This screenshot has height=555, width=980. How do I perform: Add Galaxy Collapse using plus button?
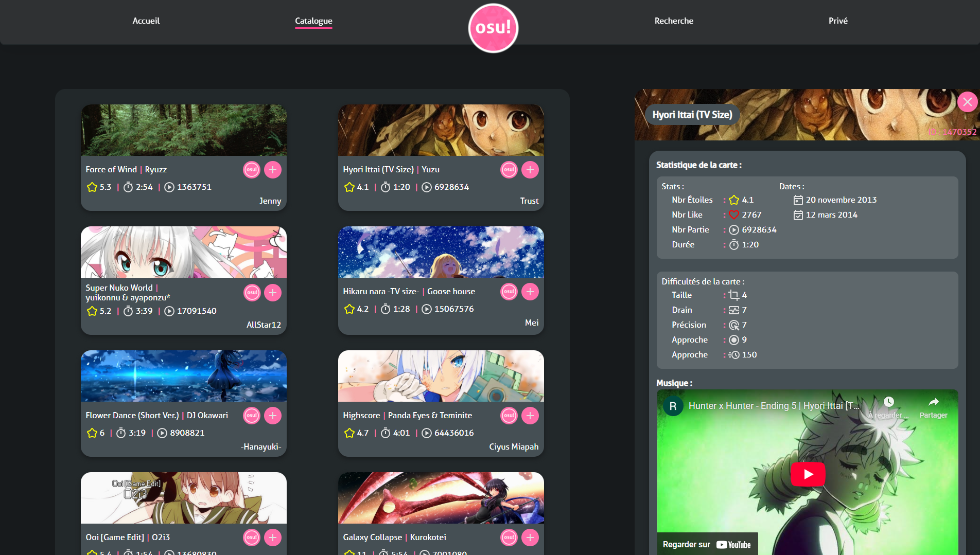(x=530, y=538)
